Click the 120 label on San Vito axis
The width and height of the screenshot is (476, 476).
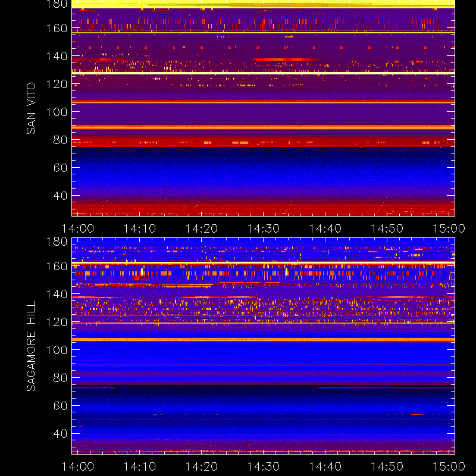click(57, 84)
